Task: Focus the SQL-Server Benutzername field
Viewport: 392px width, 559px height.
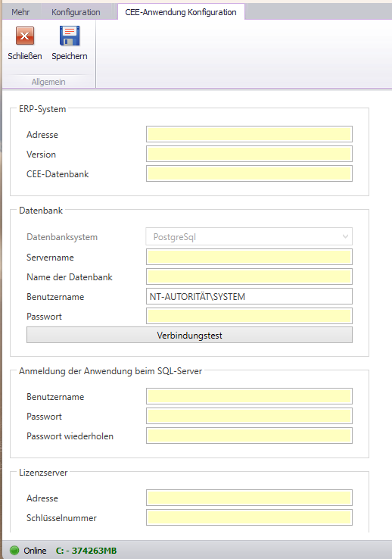Action: coord(249,396)
